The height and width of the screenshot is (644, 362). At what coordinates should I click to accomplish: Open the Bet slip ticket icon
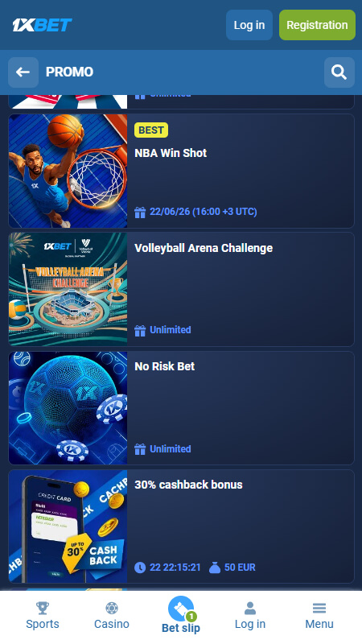click(181, 609)
